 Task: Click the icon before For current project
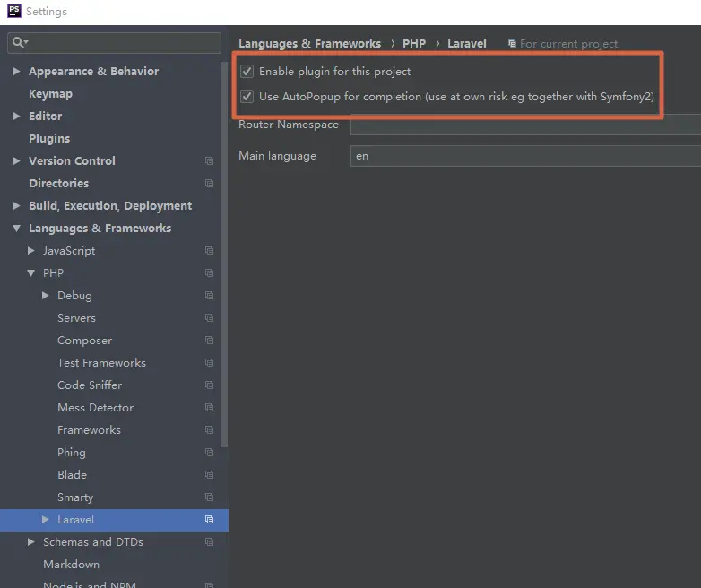(512, 44)
